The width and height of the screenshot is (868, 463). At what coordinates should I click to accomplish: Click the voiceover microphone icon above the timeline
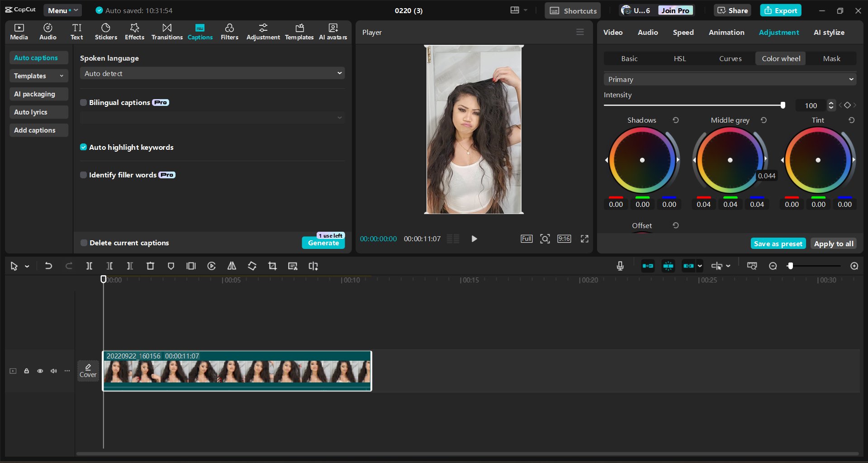620,266
